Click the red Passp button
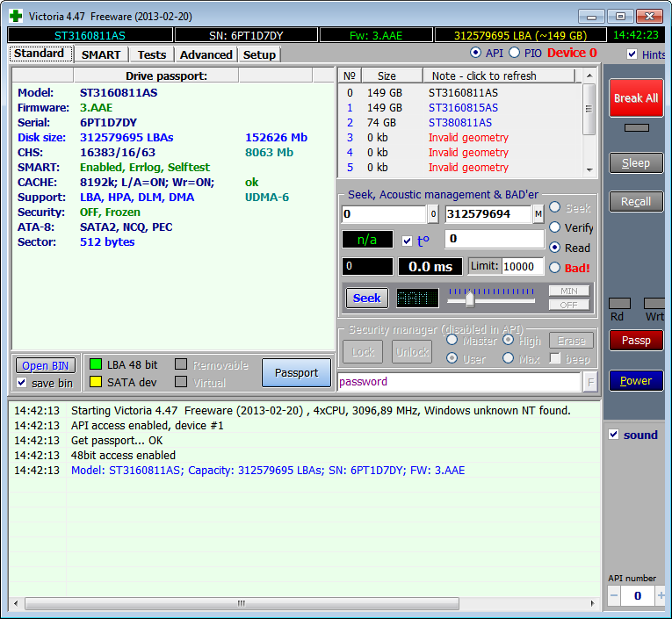Screen dimensions: 672x619 click(636, 340)
